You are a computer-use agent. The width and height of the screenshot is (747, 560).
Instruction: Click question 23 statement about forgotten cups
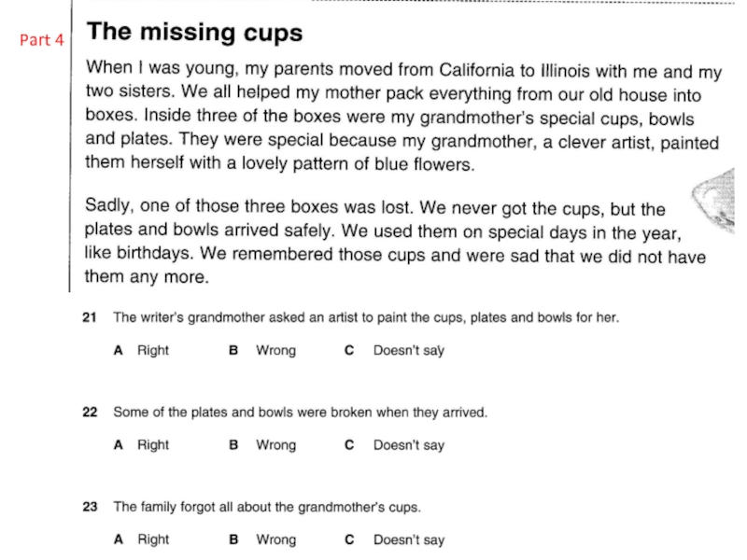click(x=267, y=507)
